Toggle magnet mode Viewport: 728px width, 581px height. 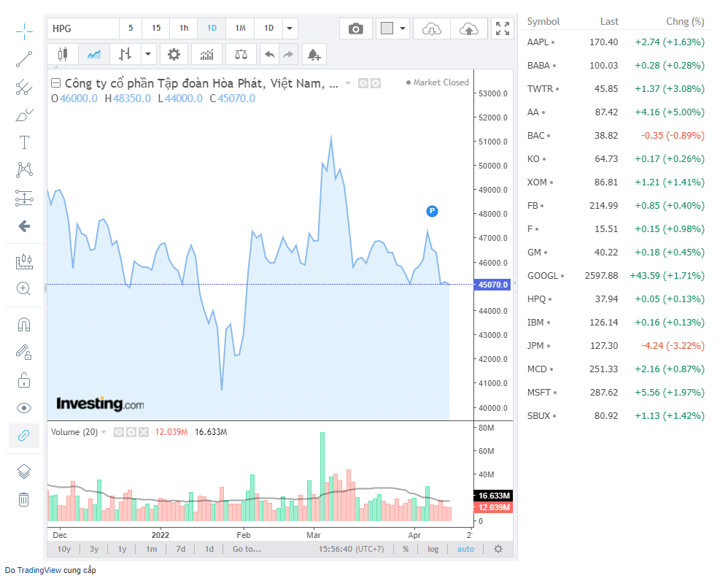click(x=24, y=325)
